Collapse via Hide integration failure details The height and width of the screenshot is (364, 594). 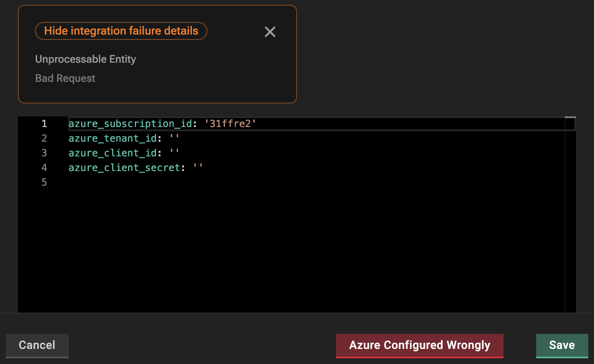coord(121,31)
